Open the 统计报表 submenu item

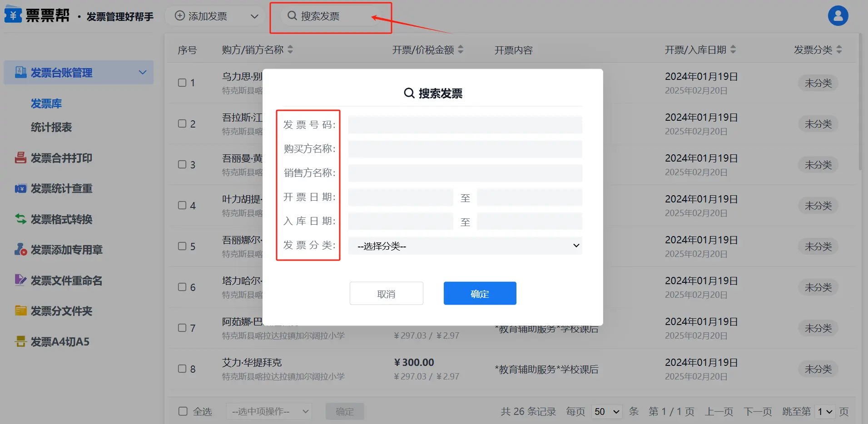point(51,127)
